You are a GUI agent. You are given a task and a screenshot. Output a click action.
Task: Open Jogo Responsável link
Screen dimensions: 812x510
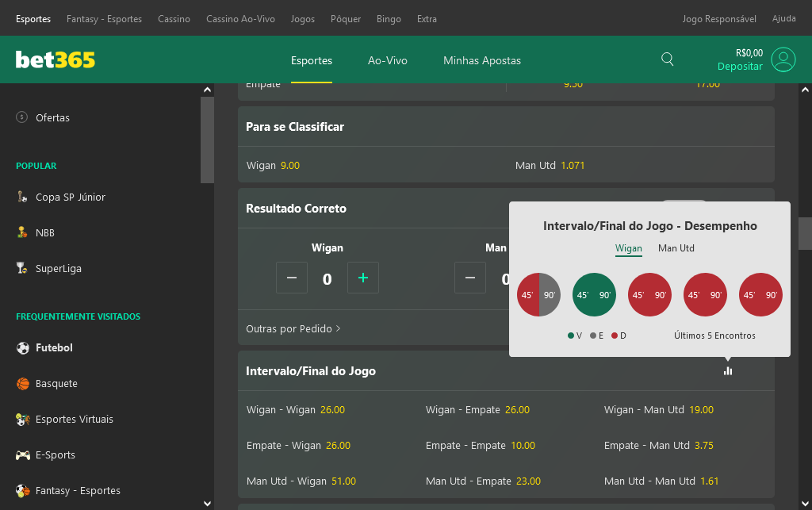pos(719,19)
